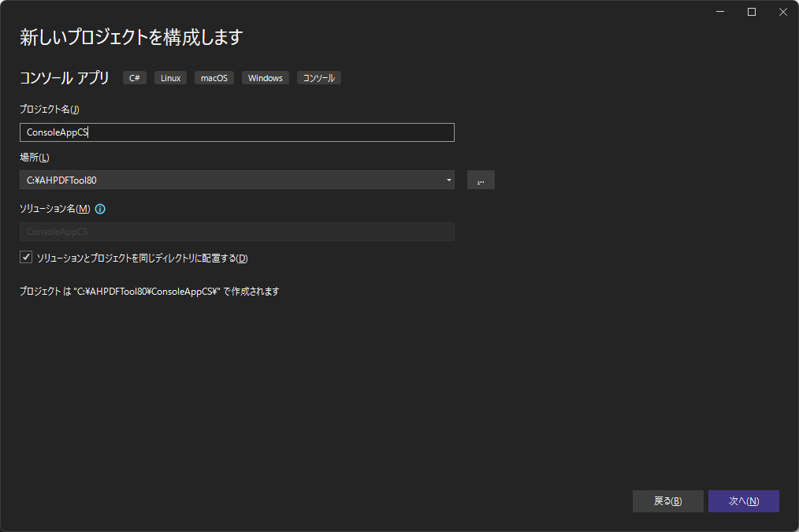
Task: Minimize the configure project dialog
Action: [719, 12]
